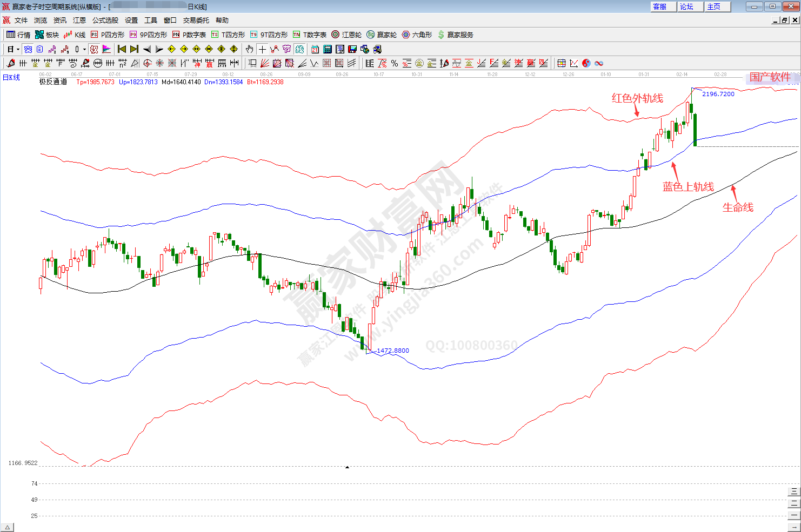Screen dimensions: 801x532
Task: Open the 江恩轮 (Gann wheel) tool
Action: click(x=346, y=35)
